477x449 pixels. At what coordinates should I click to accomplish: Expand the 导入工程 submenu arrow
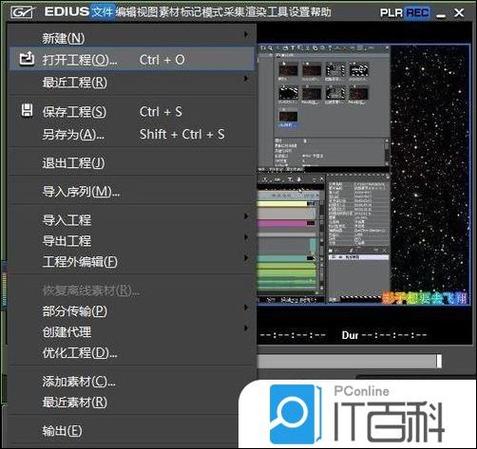[246, 216]
